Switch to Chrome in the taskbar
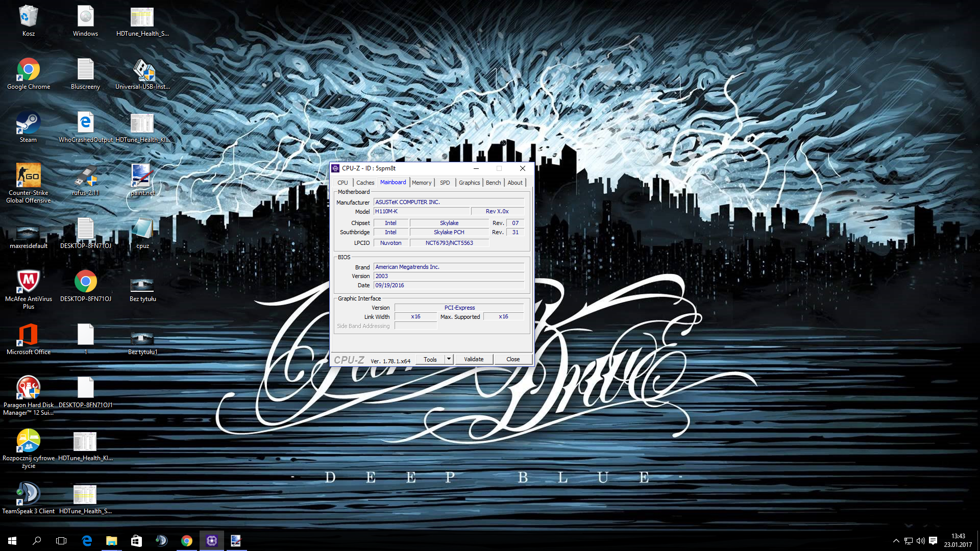Screen dimensions: 980x551 coord(186,541)
